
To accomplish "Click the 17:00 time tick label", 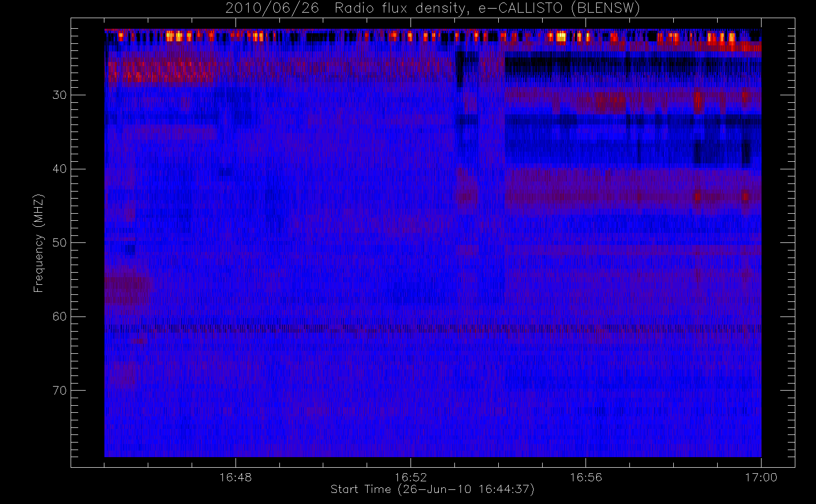I will coord(761,477).
